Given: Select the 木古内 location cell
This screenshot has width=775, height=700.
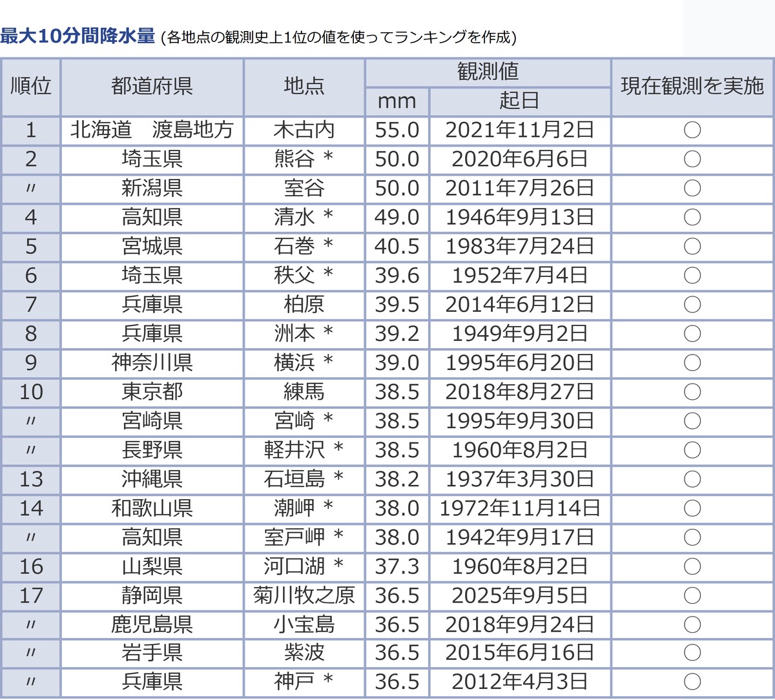Looking at the screenshot, I should tap(304, 130).
